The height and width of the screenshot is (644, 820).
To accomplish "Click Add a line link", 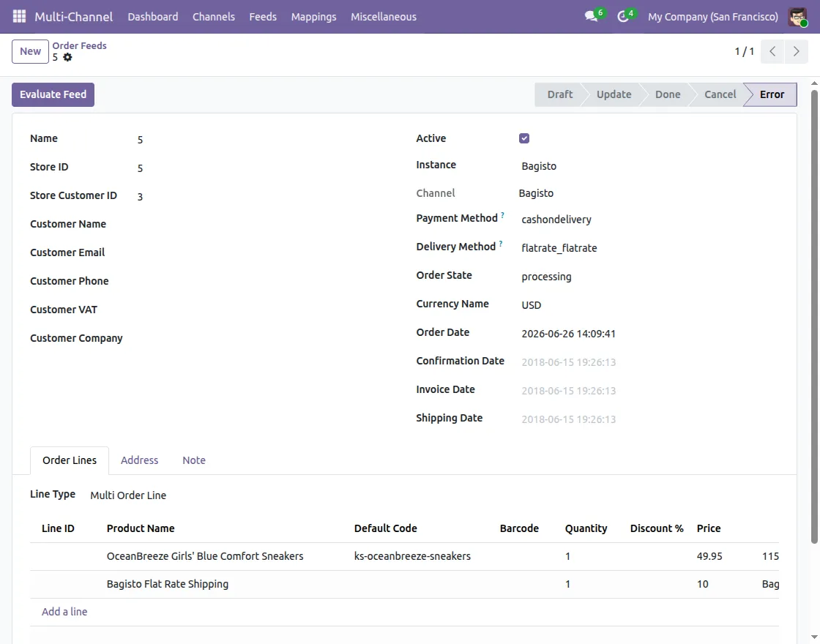I will [64, 612].
